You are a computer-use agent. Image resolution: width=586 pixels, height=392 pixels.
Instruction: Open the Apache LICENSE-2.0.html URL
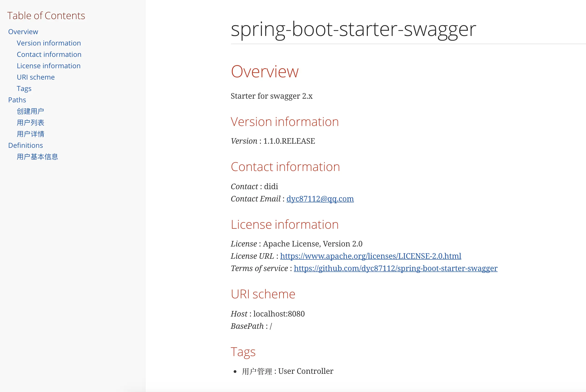click(x=370, y=256)
